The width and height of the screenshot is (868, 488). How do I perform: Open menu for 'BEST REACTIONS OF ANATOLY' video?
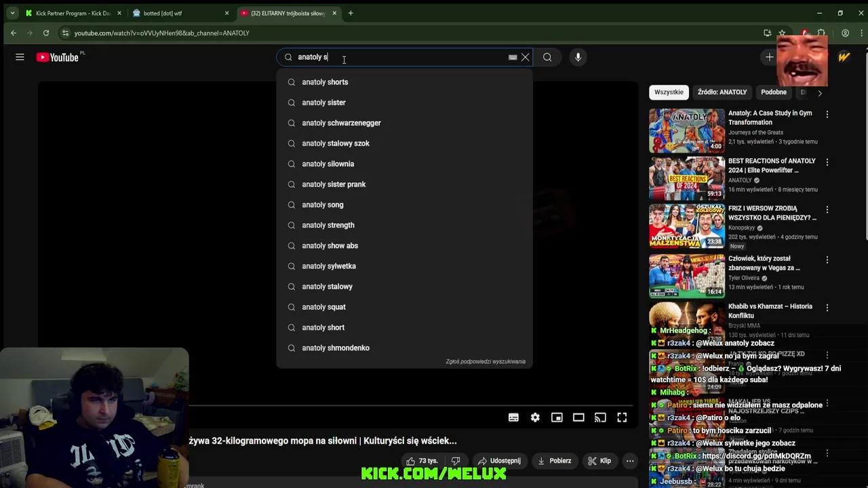pos(827,162)
